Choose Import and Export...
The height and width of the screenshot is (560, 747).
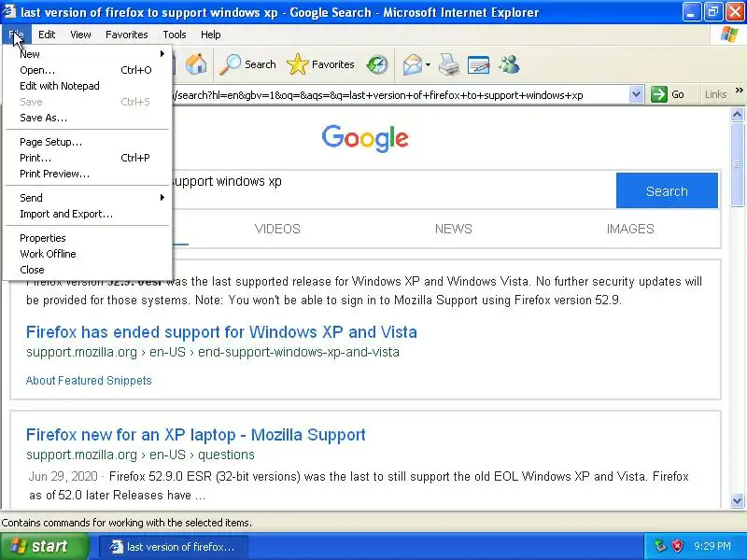pos(88,214)
